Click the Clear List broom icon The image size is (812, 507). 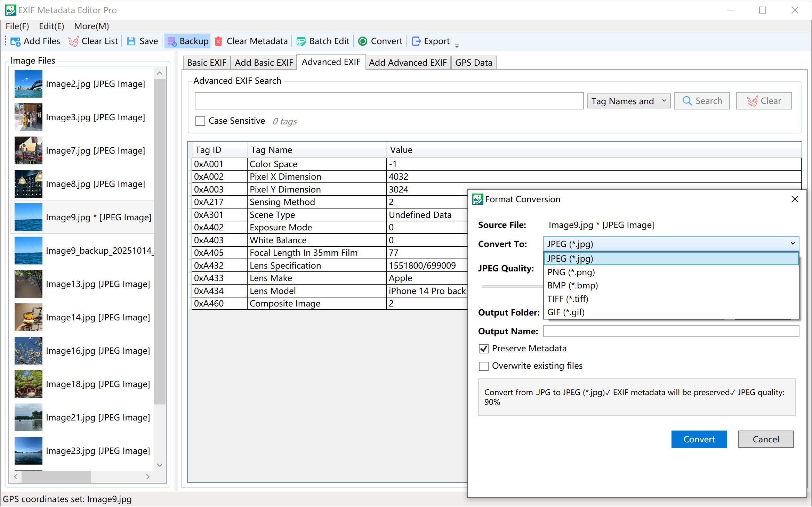pos(73,41)
